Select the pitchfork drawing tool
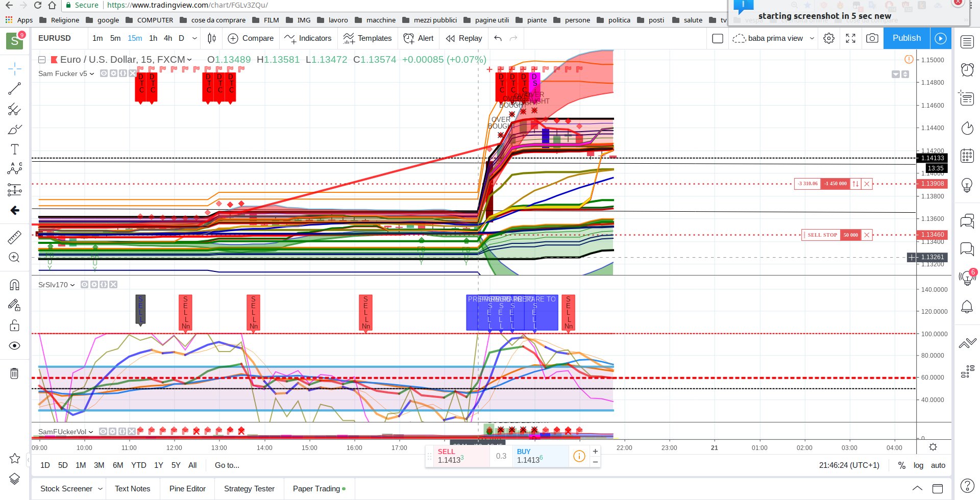Image resolution: width=980 pixels, height=500 pixels. [x=15, y=109]
